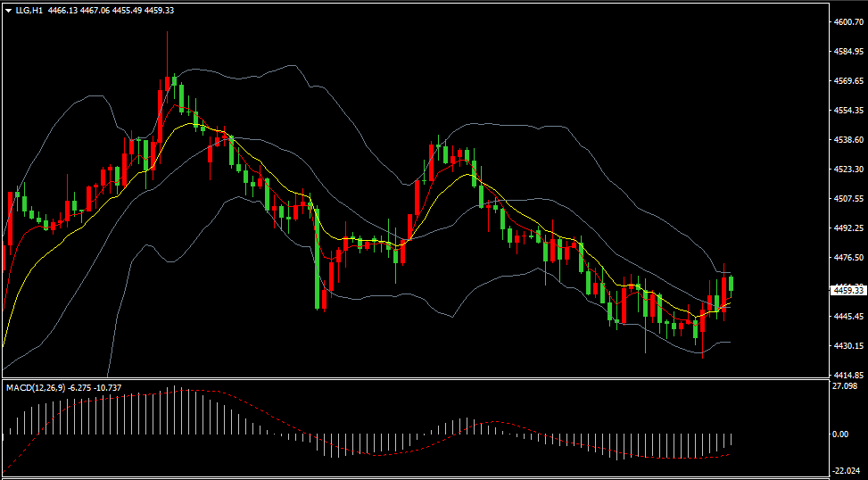Click the MACD value -6.275
Screen dimensions: 868x480
[79, 388]
